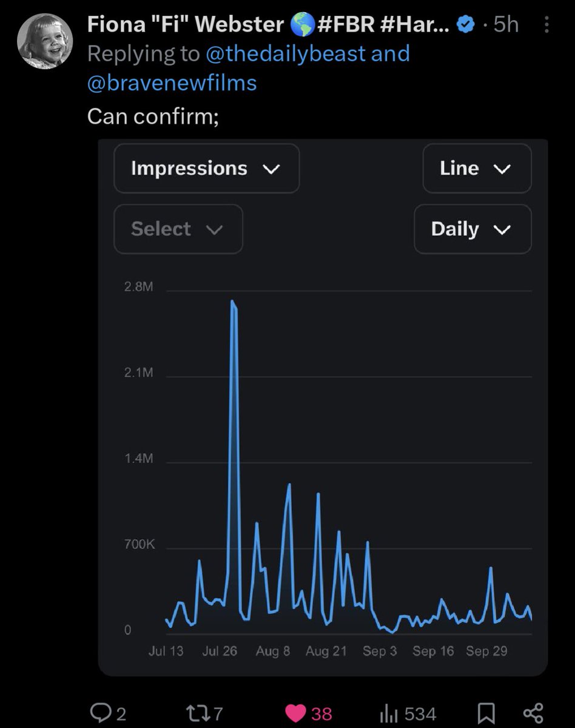Visit @bravenewfilms profile link
Viewport: 575px width, 728px height.
[172, 83]
